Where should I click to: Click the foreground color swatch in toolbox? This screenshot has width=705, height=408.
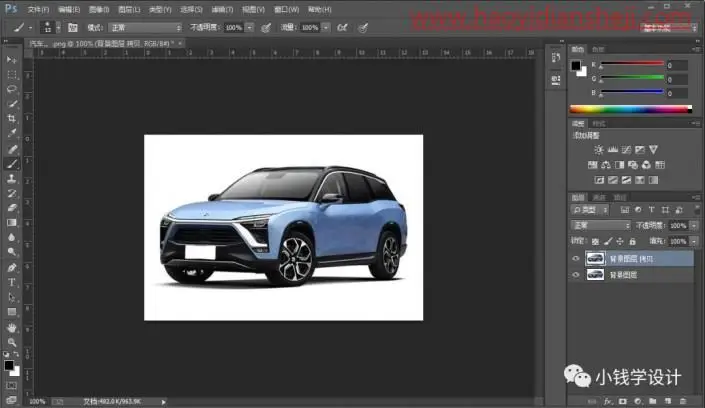pyautogui.click(x=9, y=365)
